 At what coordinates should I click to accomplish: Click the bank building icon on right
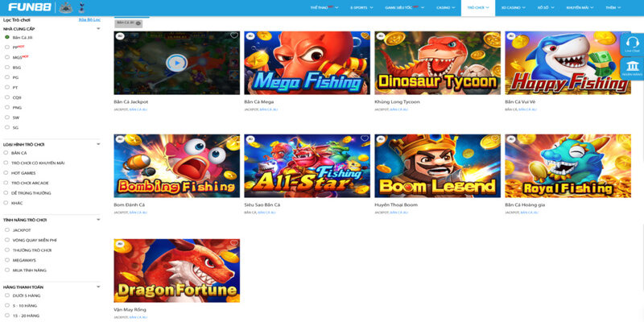pos(633,68)
